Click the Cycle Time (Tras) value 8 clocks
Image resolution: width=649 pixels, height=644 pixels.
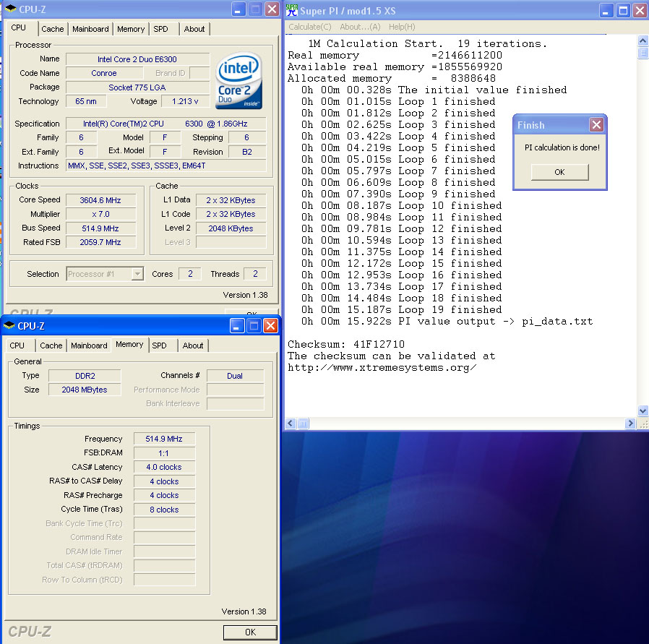click(164, 510)
